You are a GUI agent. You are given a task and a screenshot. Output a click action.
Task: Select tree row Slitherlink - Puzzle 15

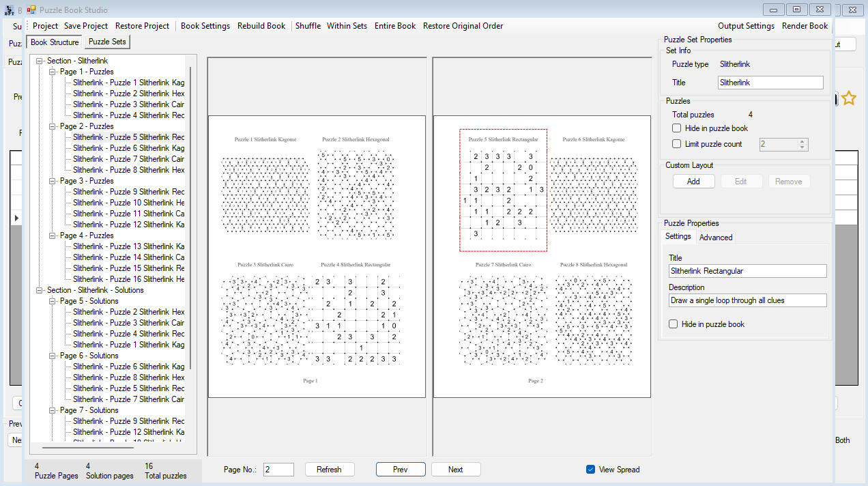pyautogui.click(x=128, y=268)
